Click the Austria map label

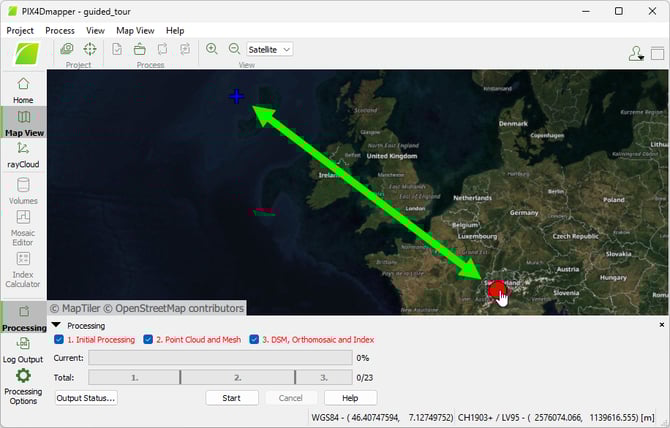[568, 270]
